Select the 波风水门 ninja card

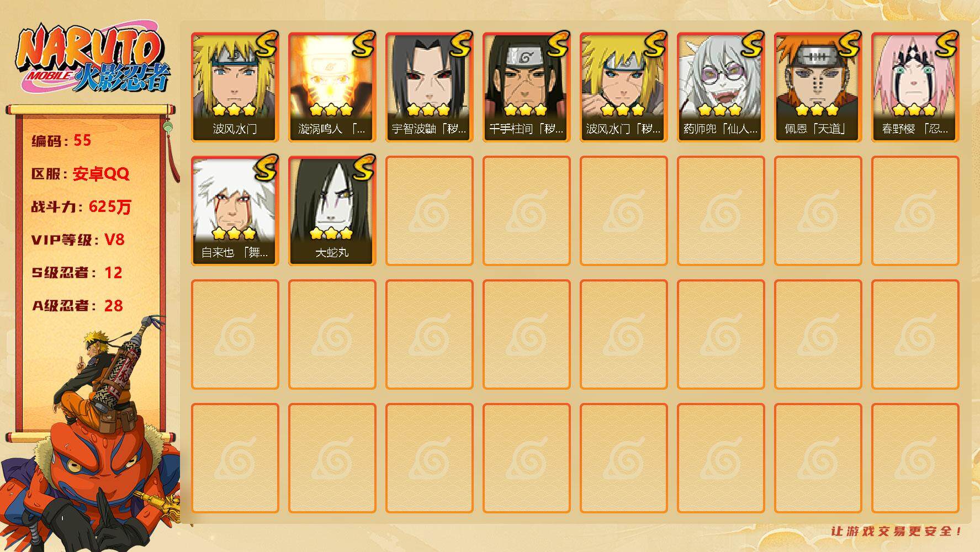[235, 87]
